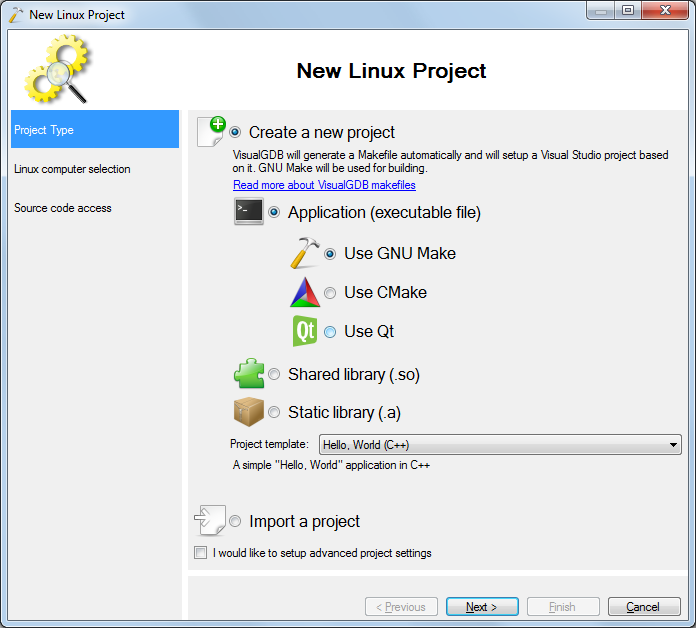The width and height of the screenshot is (696, 628).
Task: Click the disabled Previous button
Action: click(x=401, y=606)
